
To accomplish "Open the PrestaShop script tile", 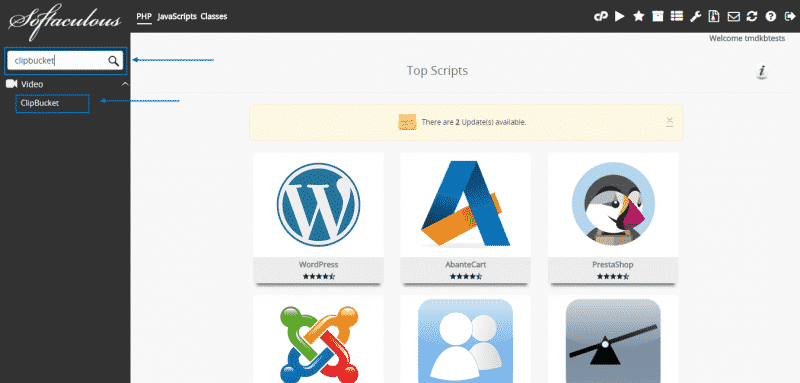I will pos(613,219).
